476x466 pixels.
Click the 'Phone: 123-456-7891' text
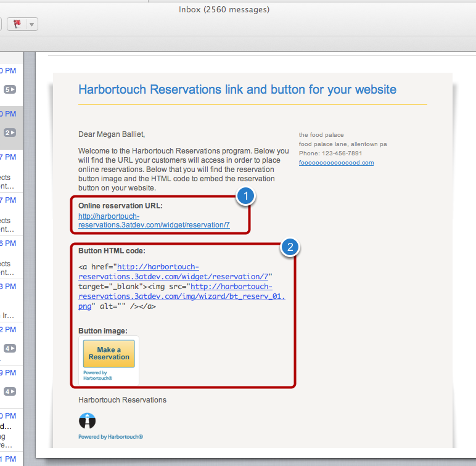tap(330, 153)
